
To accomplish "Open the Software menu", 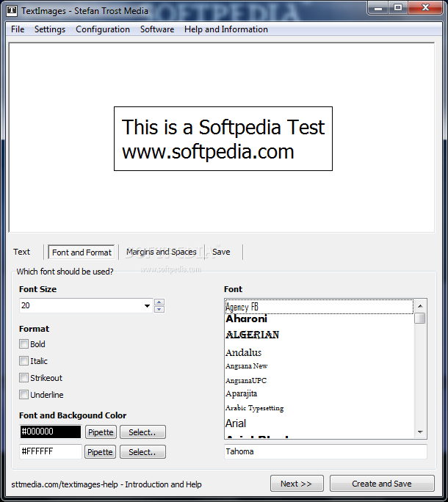I will click(x=157, y=29).
